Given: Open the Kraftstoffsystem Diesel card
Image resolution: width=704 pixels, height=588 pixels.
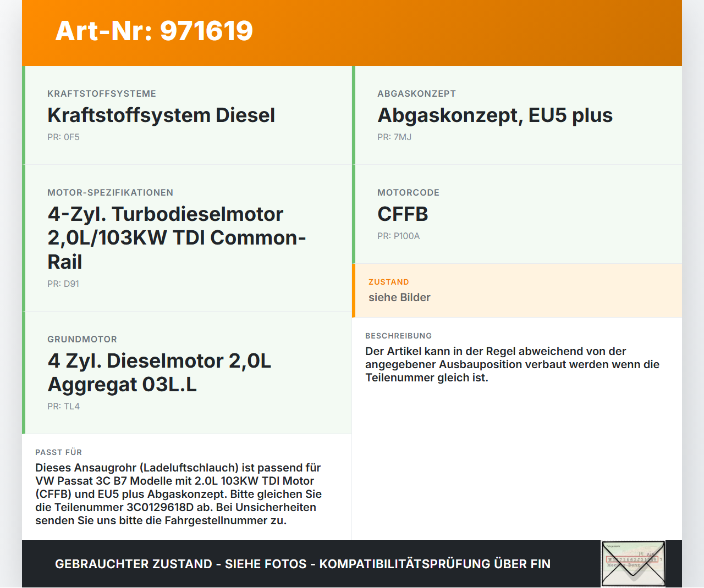Looking at the screenshot, I should click(x=161, y=115).
